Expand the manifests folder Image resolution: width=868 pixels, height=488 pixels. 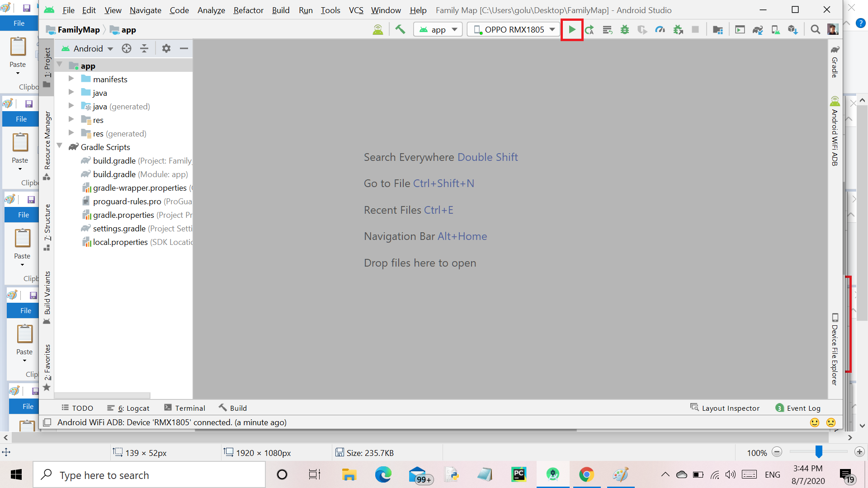coord(71,79)
